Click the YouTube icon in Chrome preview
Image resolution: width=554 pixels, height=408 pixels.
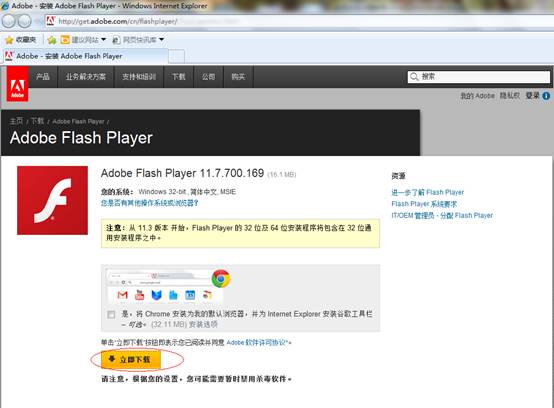(140, 295)
